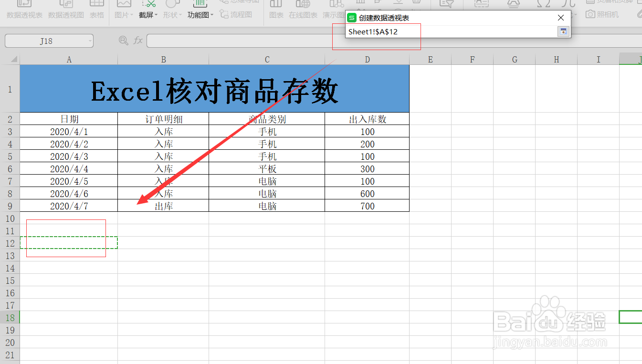Click the 日期 header cell
This screenshot has width=642, height=364.
[69, 119]
